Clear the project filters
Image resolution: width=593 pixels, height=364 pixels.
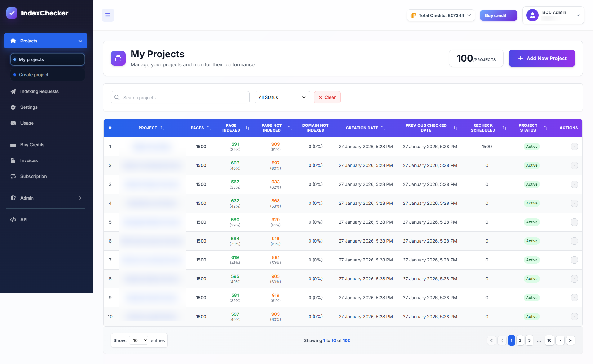(x=327, y=97)
